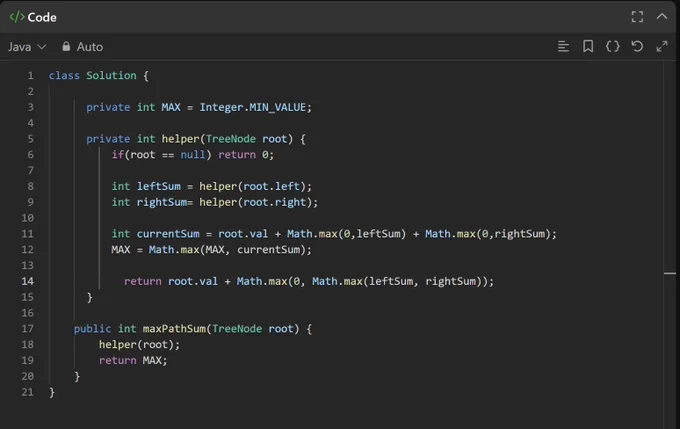Viewport: 680px width, 429px height.
Task: Click 'helper' in the line 5 method declaration
Action: click(180, 139)
